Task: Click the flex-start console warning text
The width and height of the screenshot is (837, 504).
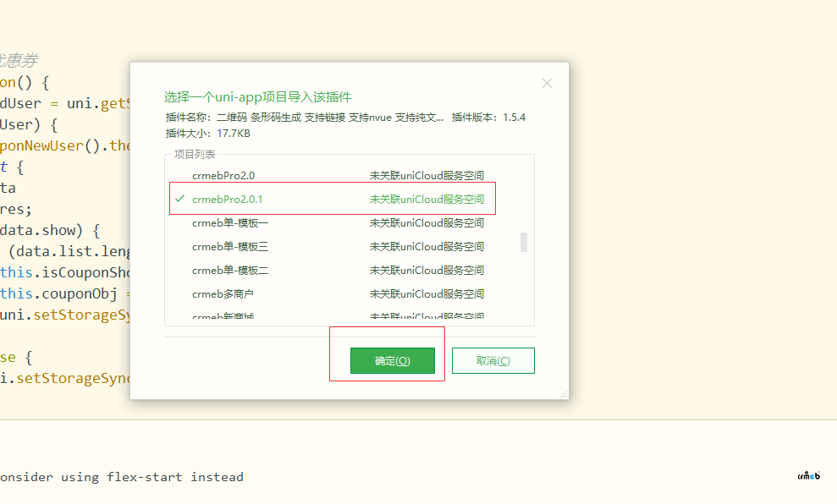Action: coord(122,477)
